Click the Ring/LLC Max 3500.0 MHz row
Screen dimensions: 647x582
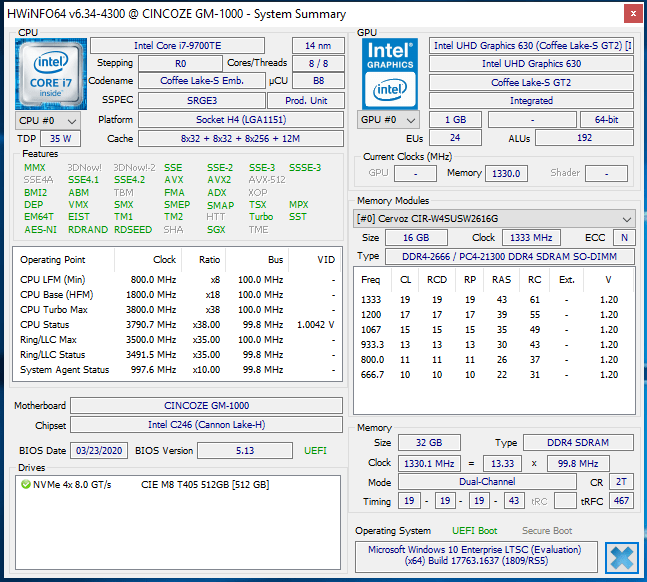pos(177,340)
